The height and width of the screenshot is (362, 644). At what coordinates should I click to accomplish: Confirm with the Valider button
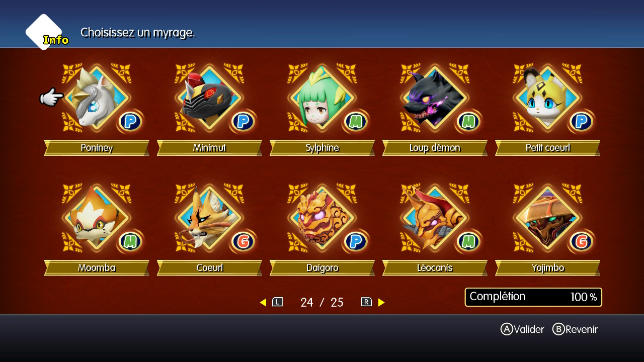522,329
